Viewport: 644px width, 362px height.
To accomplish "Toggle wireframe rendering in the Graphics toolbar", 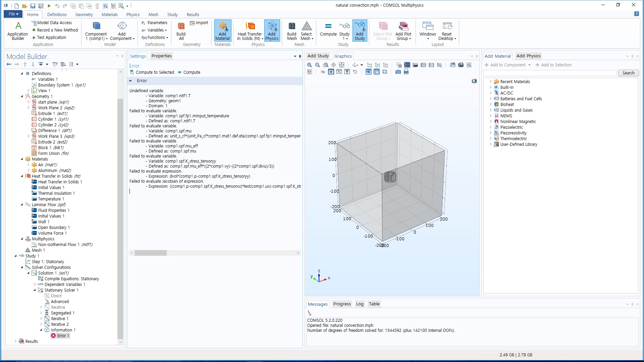I will [384, 72].
